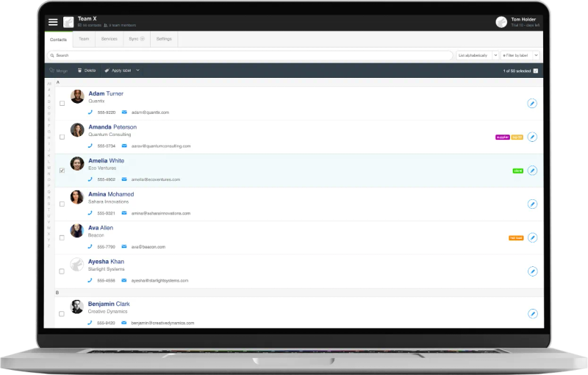Image resolution: width=588 pixels, height=375 pixels.
Task: Edit Ava Allen with the pencil icon
Action: tap(532, 238)
